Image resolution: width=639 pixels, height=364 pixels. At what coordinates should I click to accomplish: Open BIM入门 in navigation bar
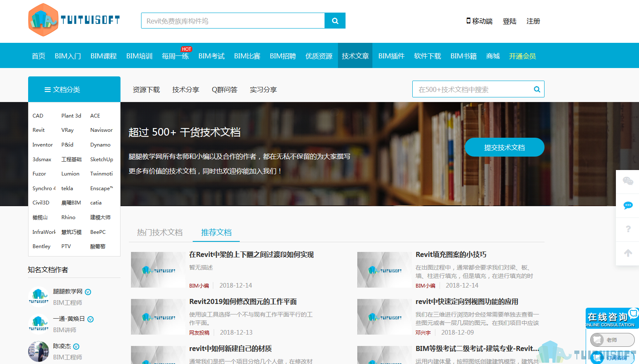click(68, 56)
